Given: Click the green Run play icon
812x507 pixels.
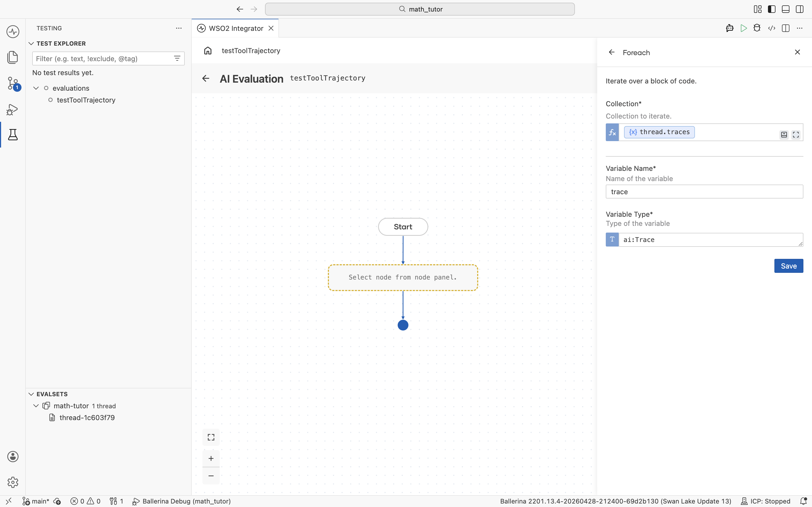Looking at the screenshot, I should pos(744,28).
